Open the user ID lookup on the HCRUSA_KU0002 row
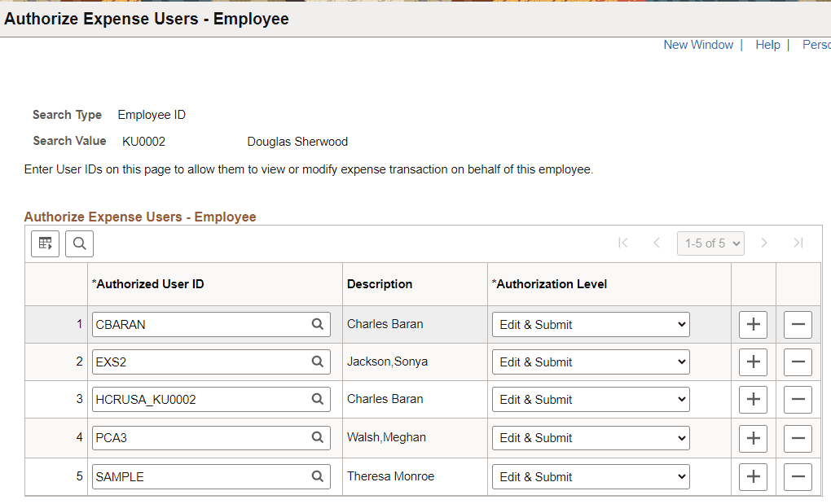 click(x=317, y=399)
